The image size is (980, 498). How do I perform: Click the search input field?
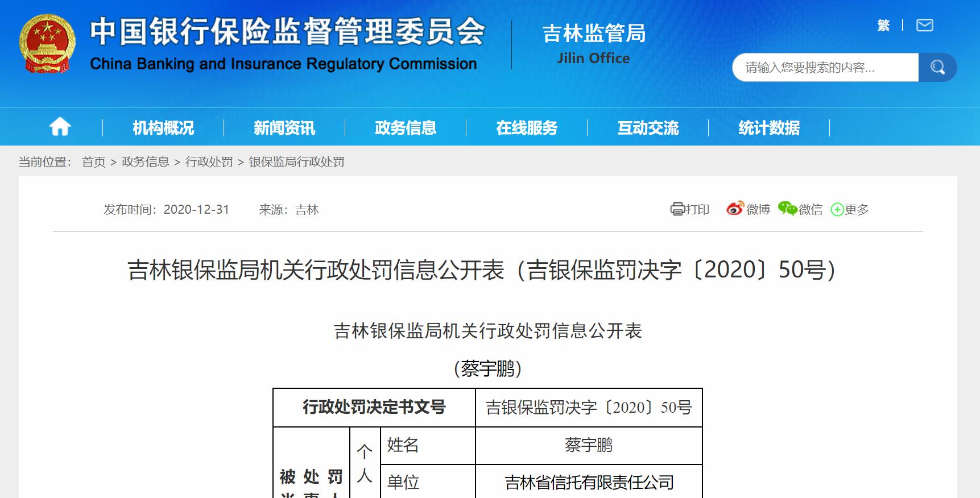[x=825, y=68]
